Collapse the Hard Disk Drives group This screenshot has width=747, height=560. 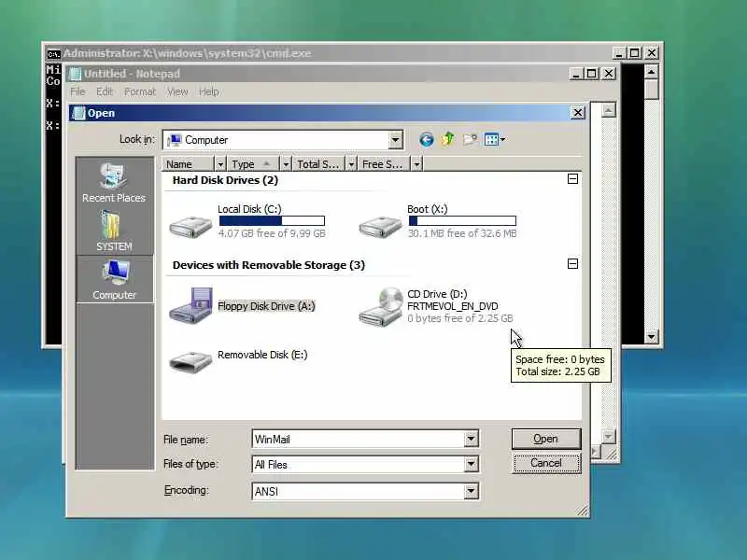573,179
